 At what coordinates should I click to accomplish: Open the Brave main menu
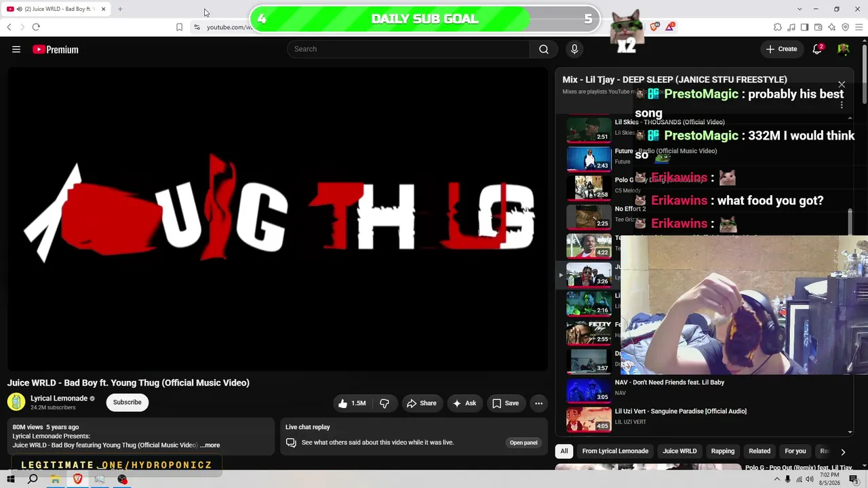tap(859, 27)
